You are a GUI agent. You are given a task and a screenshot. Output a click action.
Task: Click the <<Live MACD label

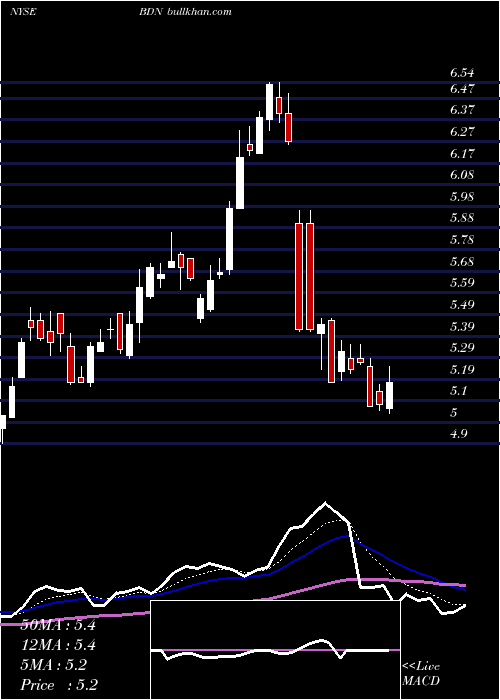421,673
